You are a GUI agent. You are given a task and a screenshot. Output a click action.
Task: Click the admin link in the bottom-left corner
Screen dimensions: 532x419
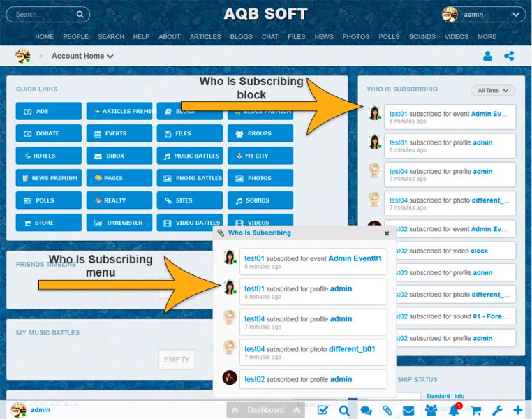coord(40,410)
